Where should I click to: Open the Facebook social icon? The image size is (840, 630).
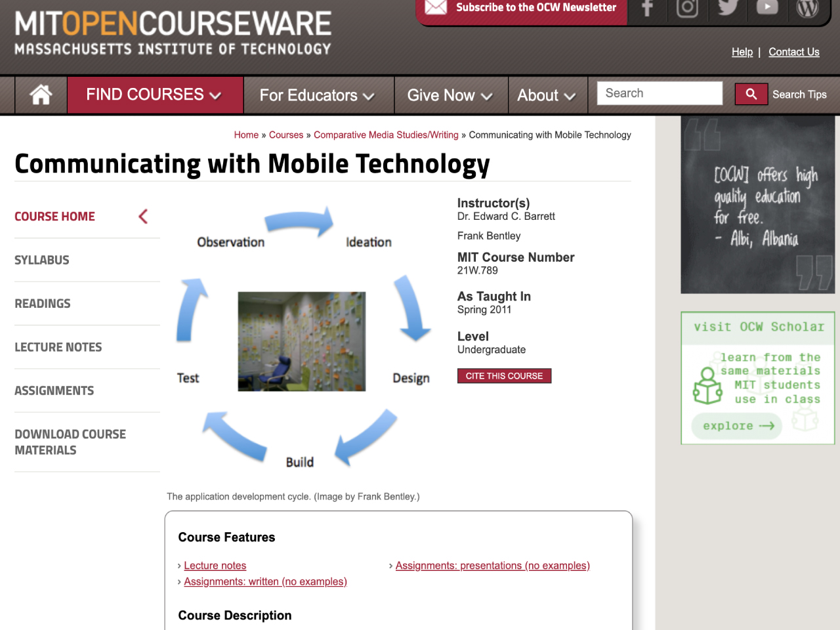tap(648, 9)
